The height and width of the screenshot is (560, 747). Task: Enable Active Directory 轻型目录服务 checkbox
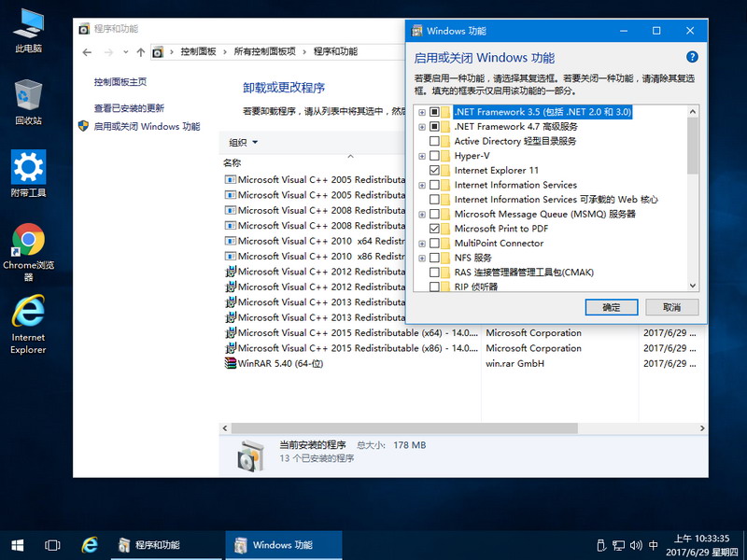click(x=434, y=141)
